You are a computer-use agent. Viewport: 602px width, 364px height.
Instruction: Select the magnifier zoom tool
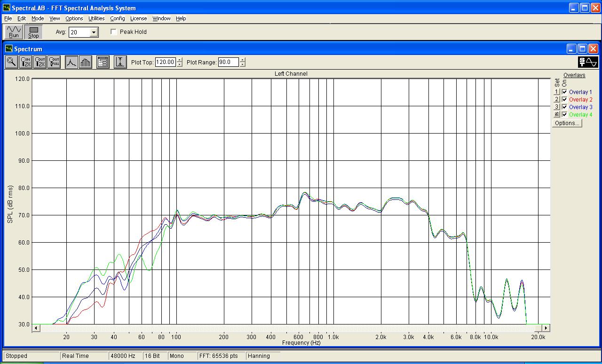click(x=11, y=62)
